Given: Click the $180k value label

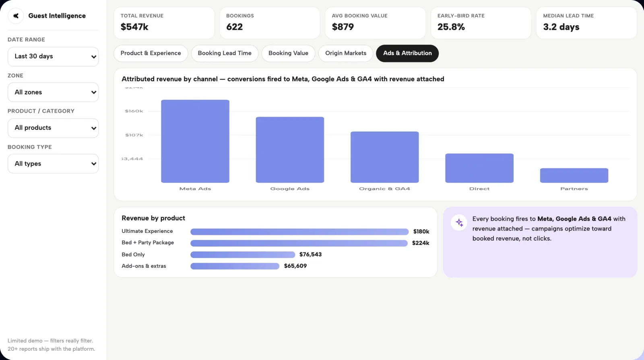Looking at the screenshot, I should coord(421,232).
